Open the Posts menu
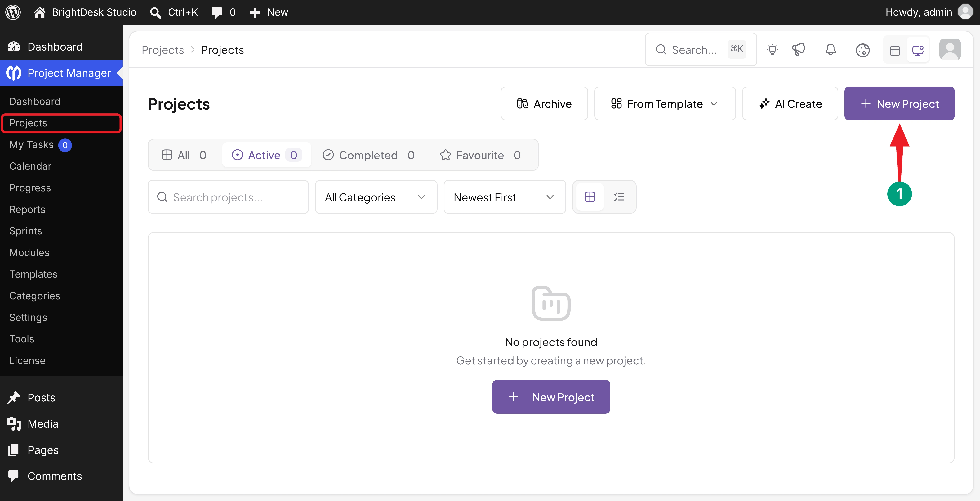This screenshot has height=501, width=980. tap(61, 398)
